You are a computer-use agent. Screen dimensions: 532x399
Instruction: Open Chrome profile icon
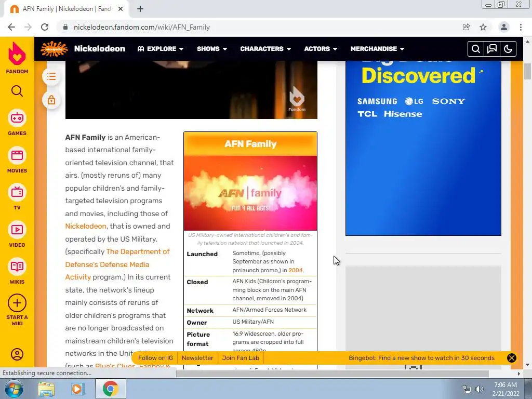pyautogui.click(x=504, y=27)
